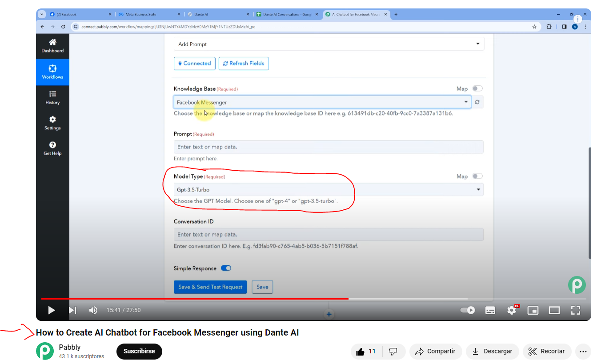Turn on video subtitles
The width and height of the screenshot is (597, 364).
pyautogui.click(x=490, y=310)
